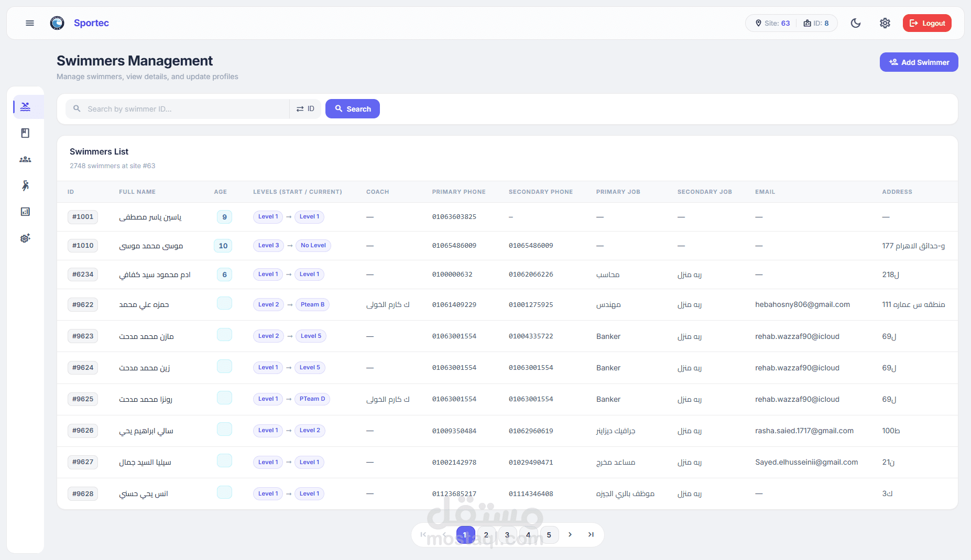Click the Pteam B level badge
The image size is (971, 560).
click(312, 304)
